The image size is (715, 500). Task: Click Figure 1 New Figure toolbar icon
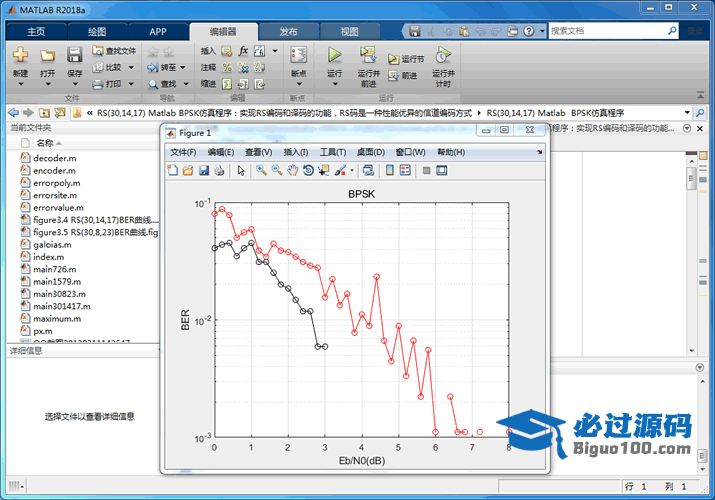pos(173,170)
